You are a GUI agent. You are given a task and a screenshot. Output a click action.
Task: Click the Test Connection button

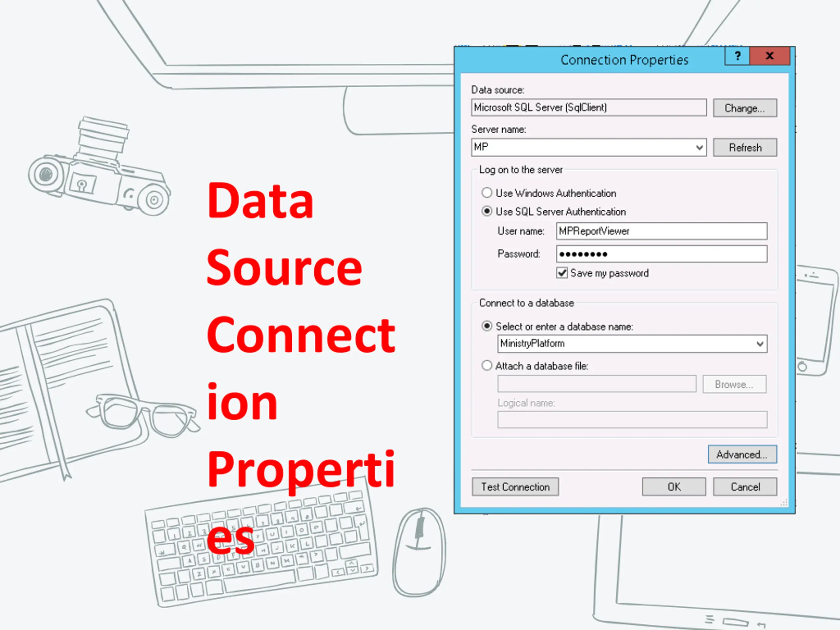[x=515, y=487]
